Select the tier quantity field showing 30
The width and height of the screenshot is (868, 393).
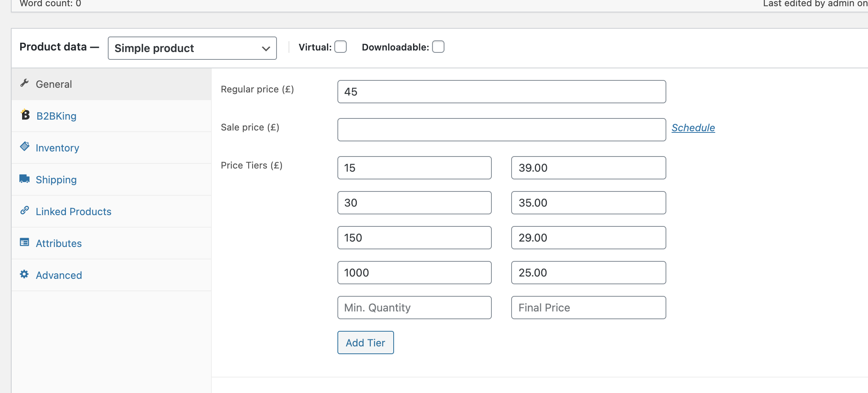coord(415,203)
